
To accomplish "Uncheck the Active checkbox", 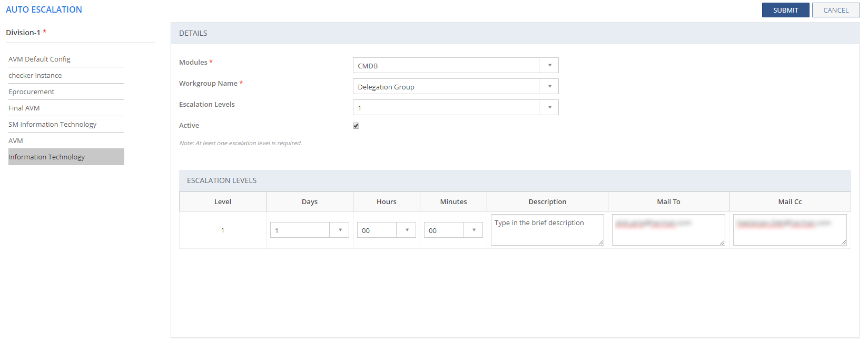I will click(356, 126).
